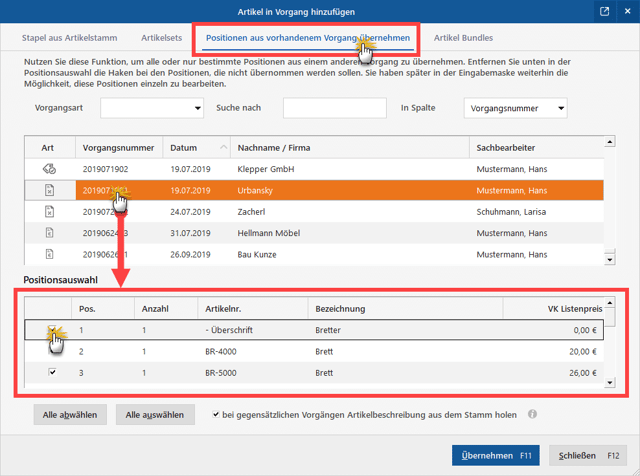Uncheck the checkbox for position 3 BR-5000
Screen dimensions: 640x476
[52, 373]
